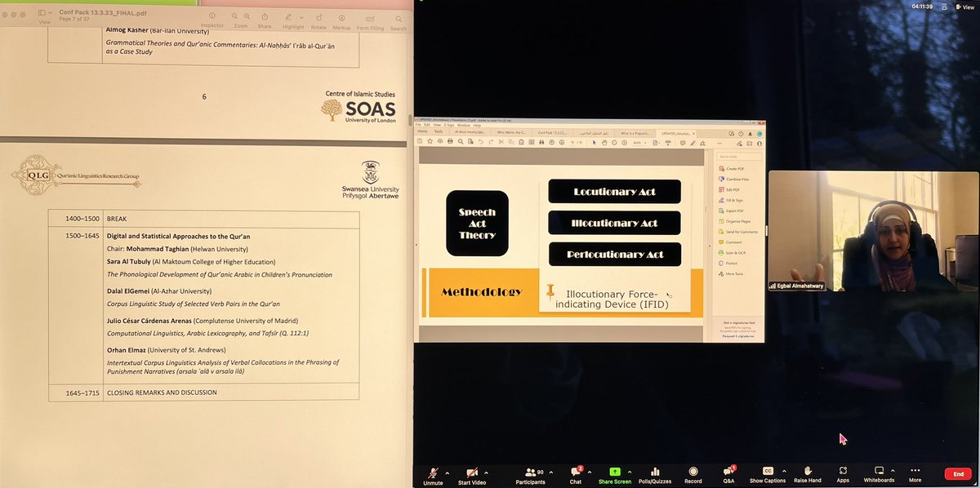Expand the arrow beside Chat

(x=590, y=472)
